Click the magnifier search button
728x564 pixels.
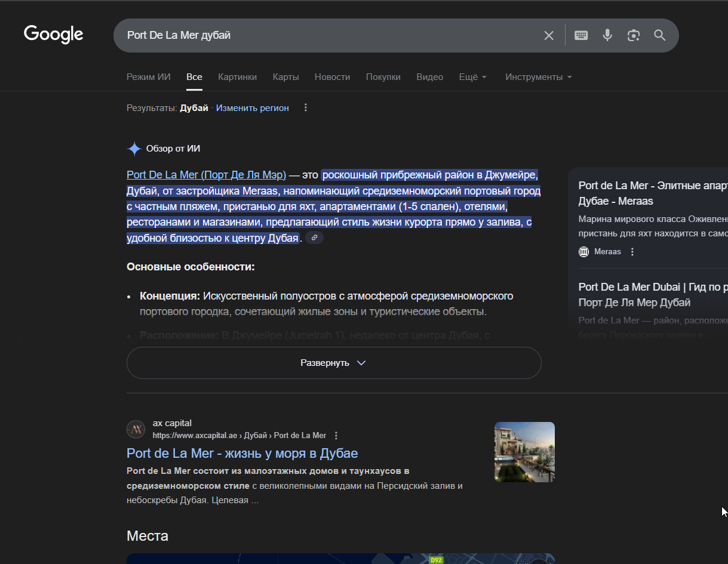point(659,35)
